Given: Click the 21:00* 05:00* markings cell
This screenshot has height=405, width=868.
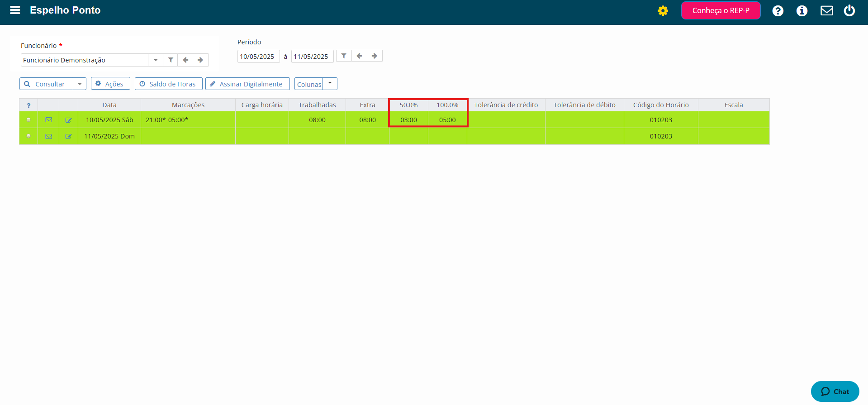Looking at the screenshot, I should [x=188, y=120].
